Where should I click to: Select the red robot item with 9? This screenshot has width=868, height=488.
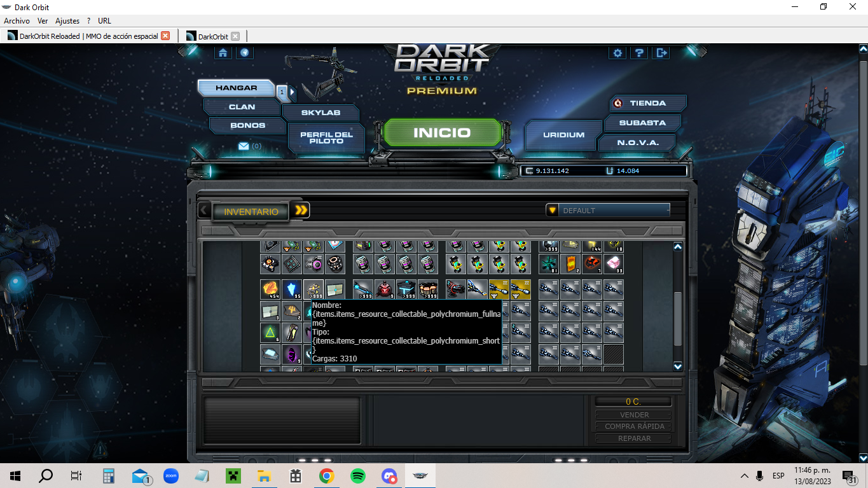pos(385,289)
